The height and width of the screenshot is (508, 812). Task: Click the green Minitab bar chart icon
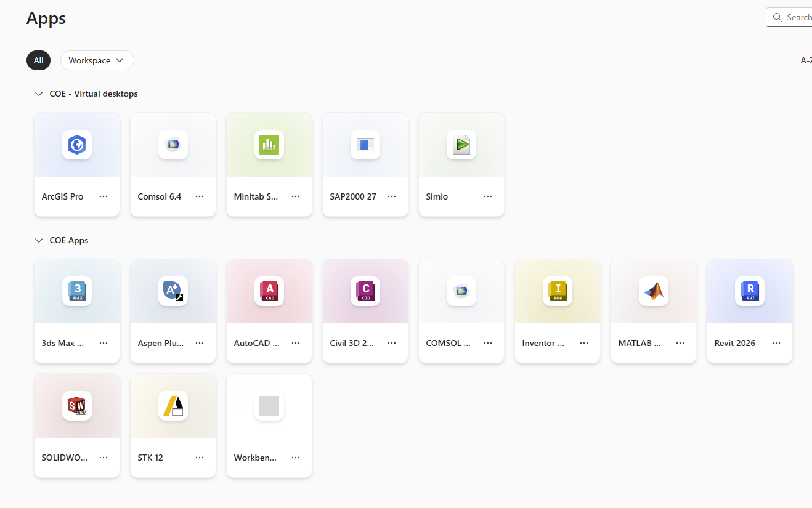pyautogui.click(x=269, y=145)
